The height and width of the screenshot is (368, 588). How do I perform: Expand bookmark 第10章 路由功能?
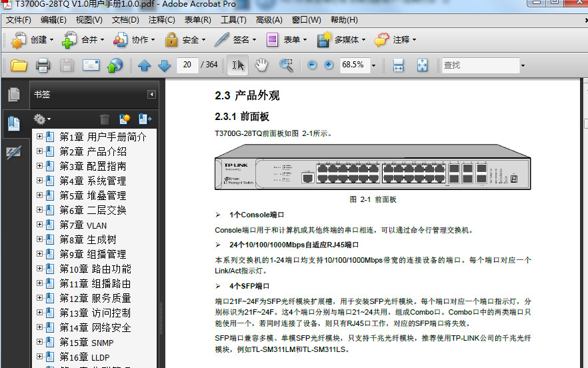pyautogui.click(x=39, y=269)
